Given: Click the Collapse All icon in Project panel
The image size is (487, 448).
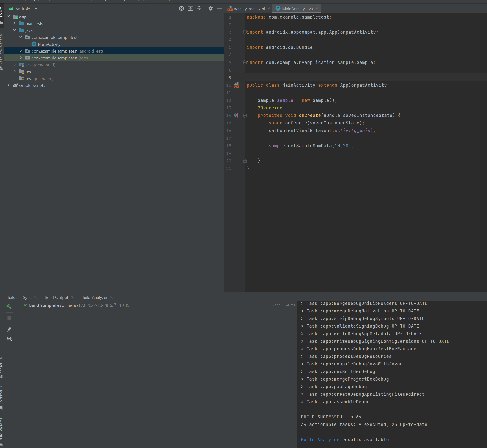Looking at the screenshot, I should click(199, 8).
